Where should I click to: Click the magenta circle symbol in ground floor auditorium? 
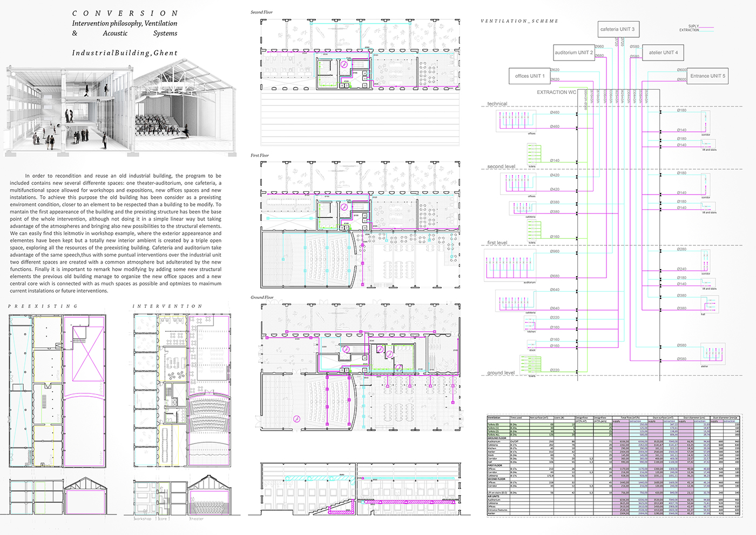click(296, 419)
